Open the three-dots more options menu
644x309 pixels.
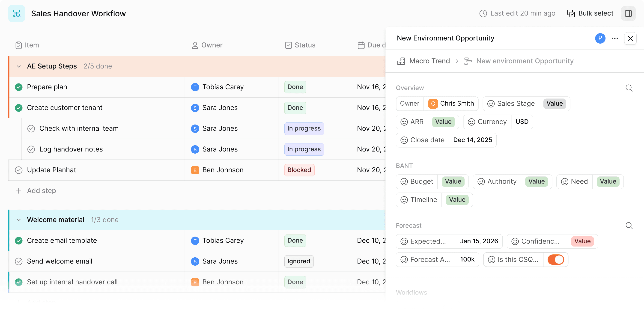point(614,38)
